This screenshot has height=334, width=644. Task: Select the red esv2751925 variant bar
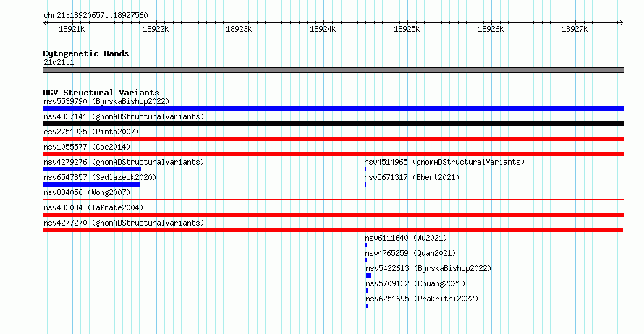333,139
